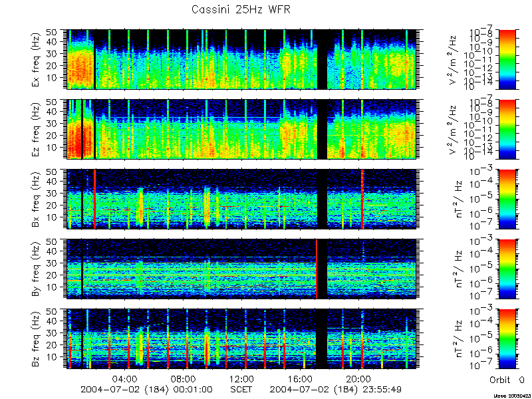Click the red vertical line in By panel
532x399 pixels.
tap(317, 269)
